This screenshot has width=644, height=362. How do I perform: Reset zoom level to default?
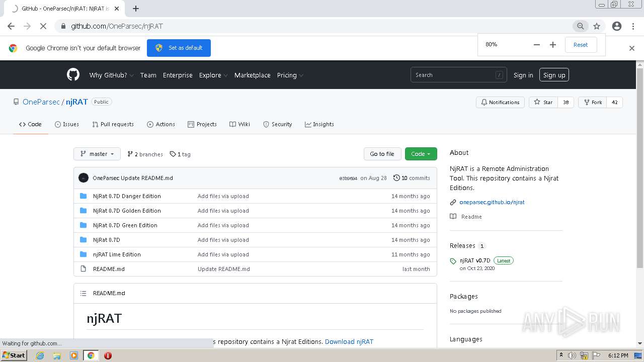pyautogui.click(x=581, y=45)
